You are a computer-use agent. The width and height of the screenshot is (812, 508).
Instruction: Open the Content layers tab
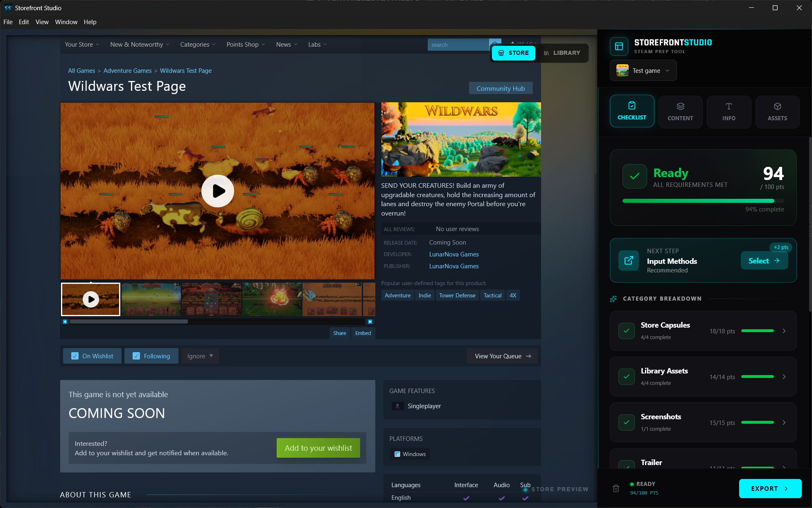(x=680, y=112)
